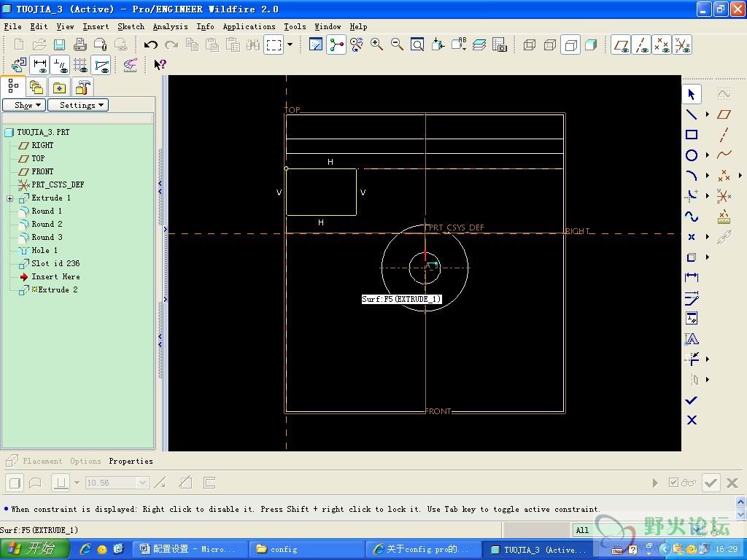
Task: Switch to hidden line display style
Action: 550,45
